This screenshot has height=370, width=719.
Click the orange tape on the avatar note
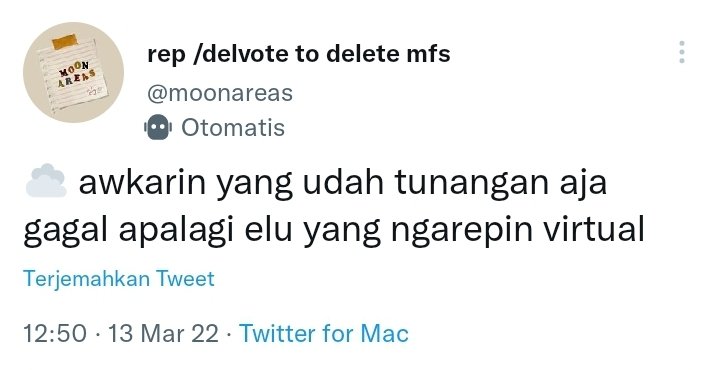point(65,42)
